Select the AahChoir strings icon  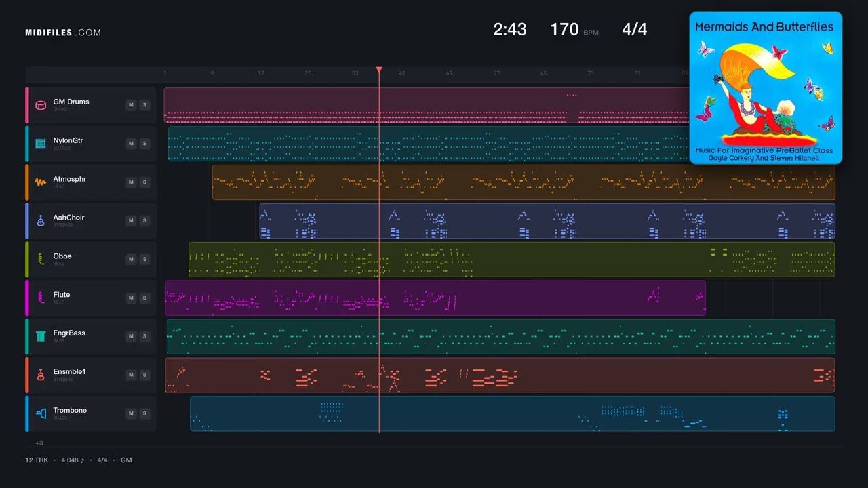[x=41, y=221]
